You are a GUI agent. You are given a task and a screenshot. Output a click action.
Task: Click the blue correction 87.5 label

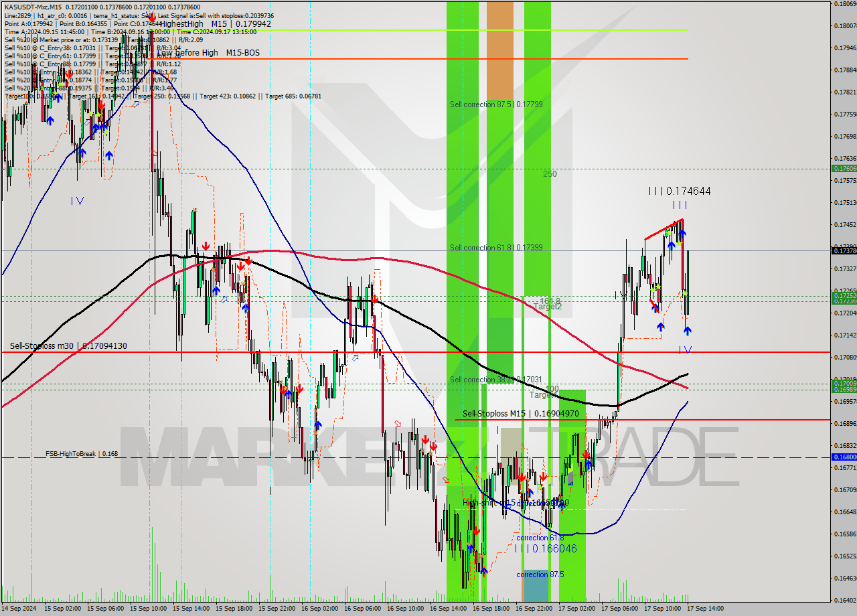[x=540, y=574]
